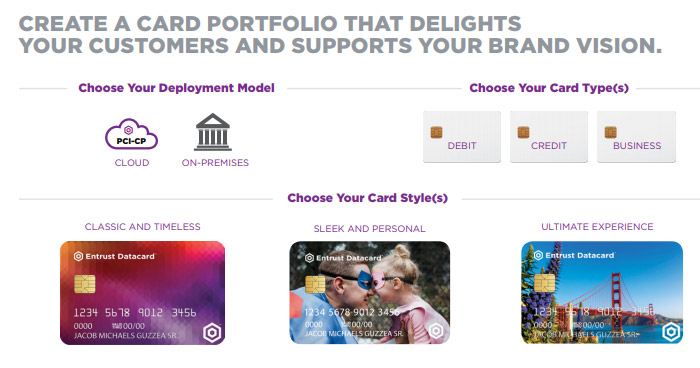Click hexagon logo on Sleek and Personal card
The image size is (700, 368).
(x=436, y=331)
